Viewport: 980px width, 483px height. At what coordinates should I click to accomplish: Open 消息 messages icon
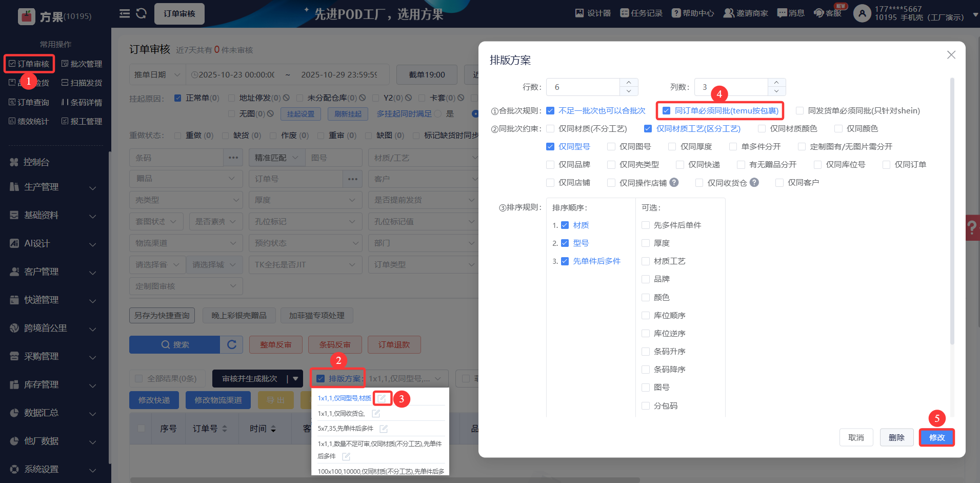(791, 13)
